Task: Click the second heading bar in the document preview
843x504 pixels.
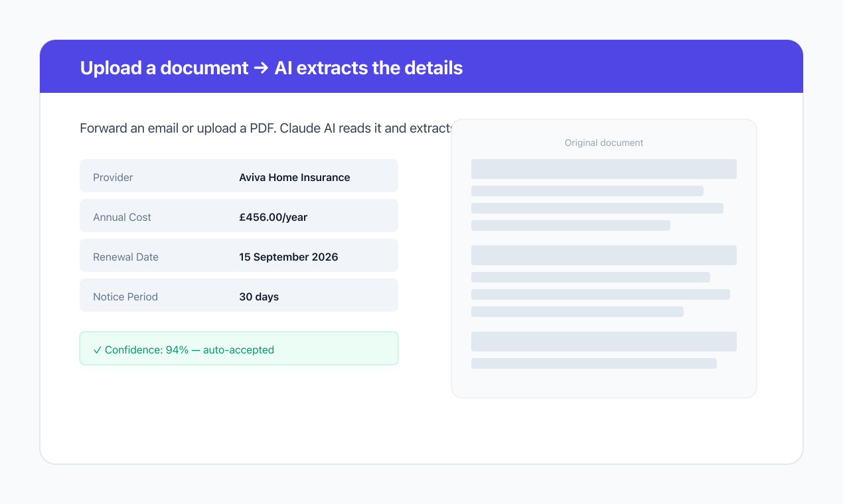Action: (604, 255)
